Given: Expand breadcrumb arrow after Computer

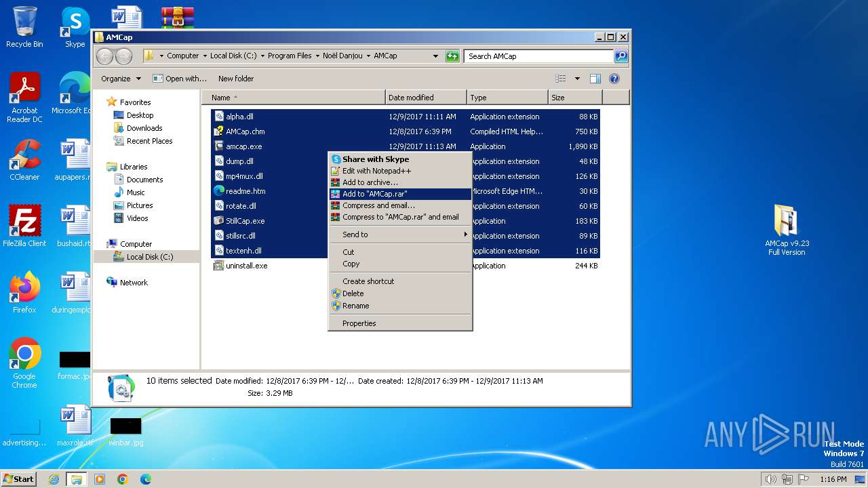Looking at the screenshot, I should tap(205, 56).
